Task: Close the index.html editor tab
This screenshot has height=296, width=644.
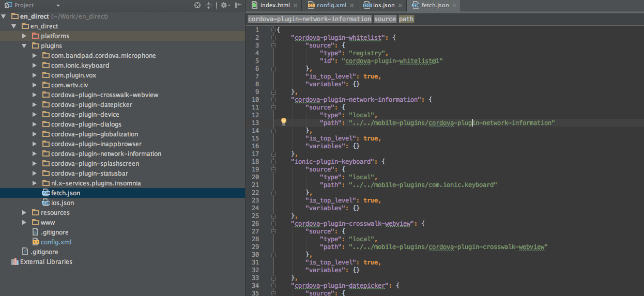Action: tap(295, 5)
